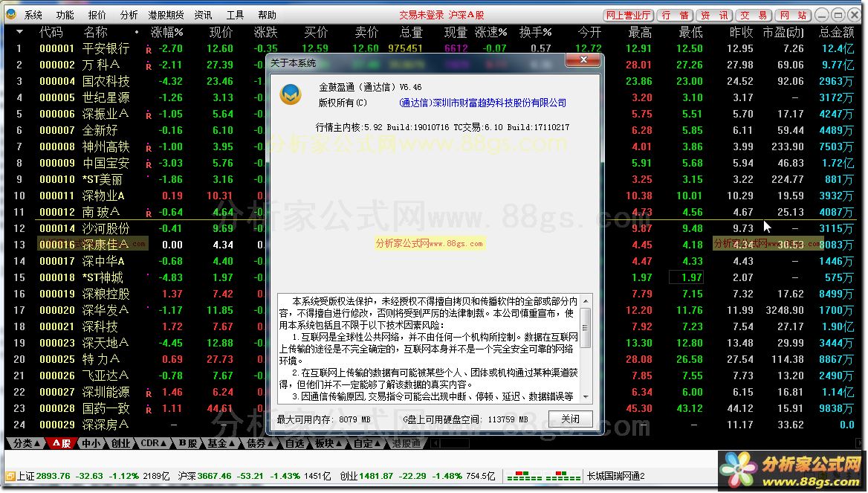Screen dimensions: 868x493
Task: Click license text scroll-up arrow
Action: point(586,301)
